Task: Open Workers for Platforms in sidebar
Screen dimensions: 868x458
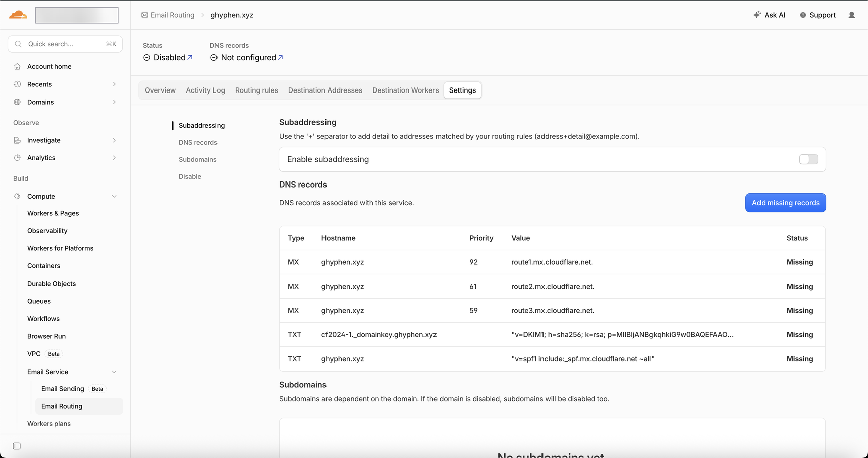Action: click(x=60, y=248)
